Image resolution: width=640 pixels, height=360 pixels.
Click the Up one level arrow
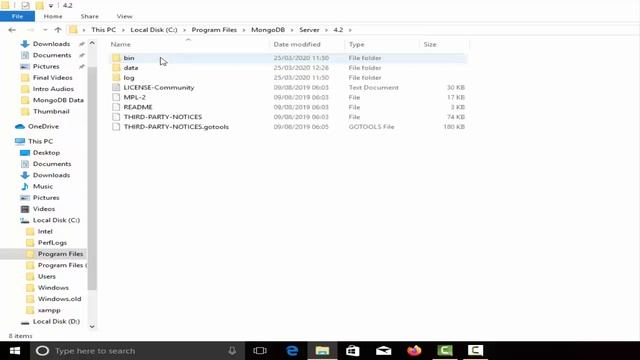[58, 30]
